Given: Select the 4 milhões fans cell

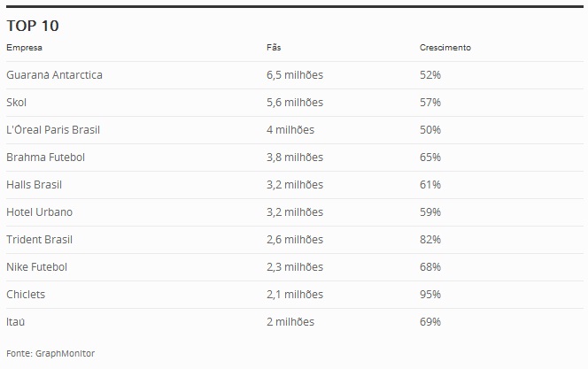Looking at the screenshot, I should pyautogui.click(x=290, y=129).
